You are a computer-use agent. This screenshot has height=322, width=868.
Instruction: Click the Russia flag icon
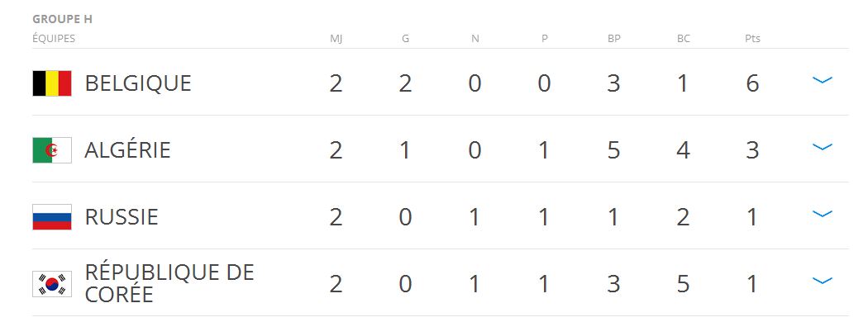tap(52, 217)
